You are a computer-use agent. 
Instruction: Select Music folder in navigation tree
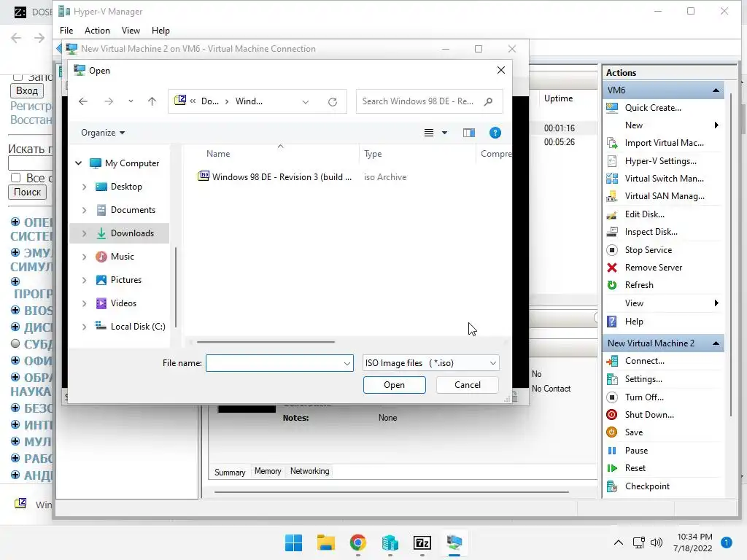[x=123, y=257]
